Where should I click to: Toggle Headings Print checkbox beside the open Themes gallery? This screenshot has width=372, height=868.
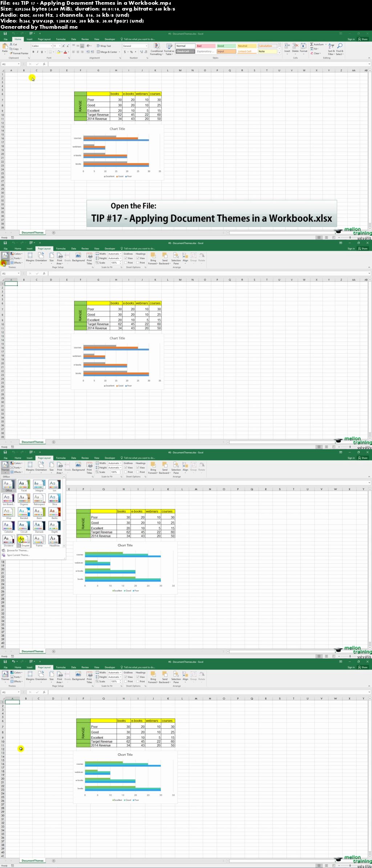138,472
